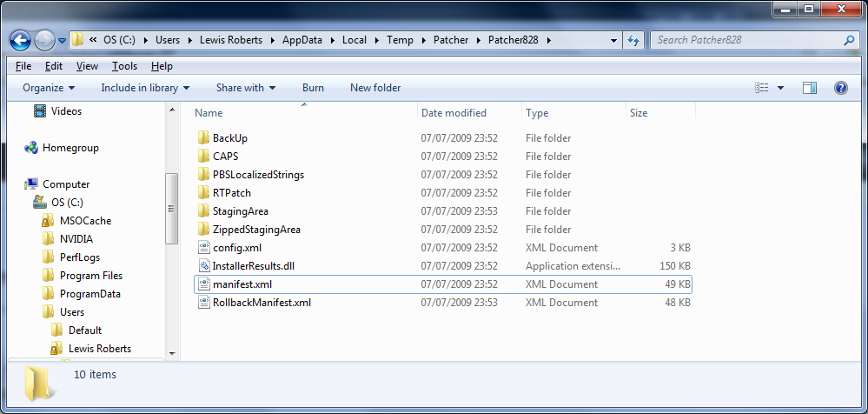
Task: Select the PerfLogs folder in tree
Action: pos(71,257)
